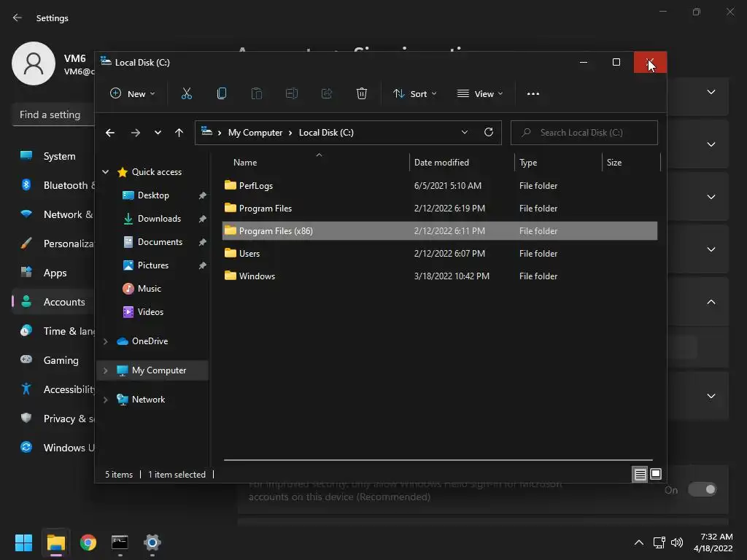The image size is (747, 560).
Task: Select Videos in navigation pane
Action: point(150,312)
